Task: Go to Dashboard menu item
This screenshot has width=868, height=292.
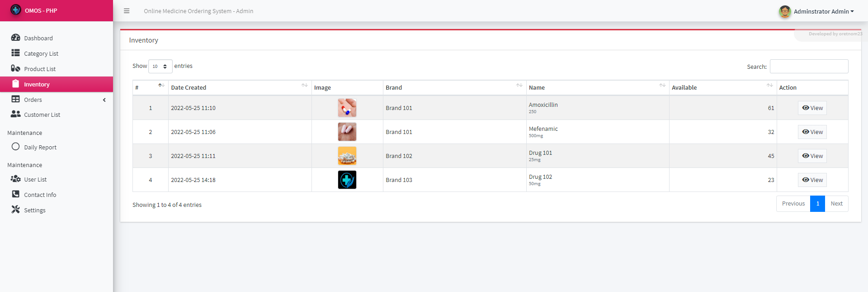Action: pos(57,38)
